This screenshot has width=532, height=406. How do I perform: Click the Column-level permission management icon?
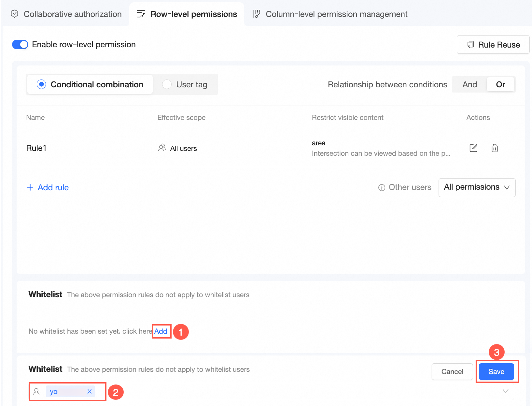tap(256, 14)
